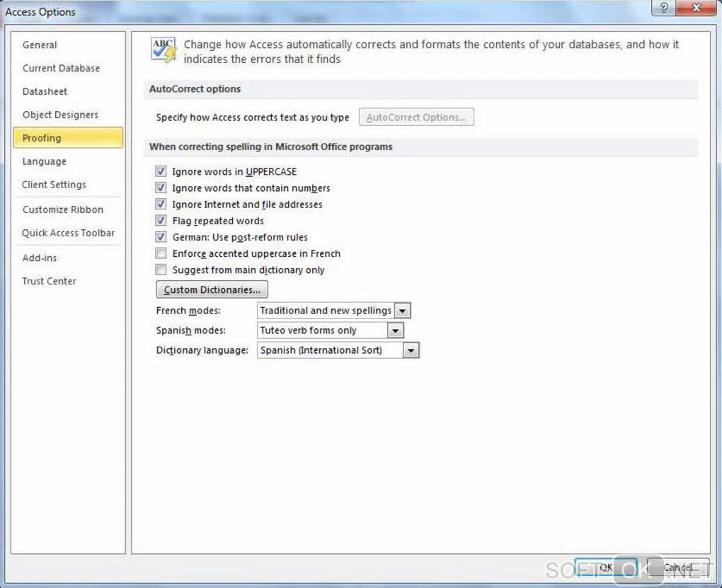Image resolution: width=722 pixels, height=588 pixels.
Task: Check Suggest from main dictionary only
Action: 161,270
